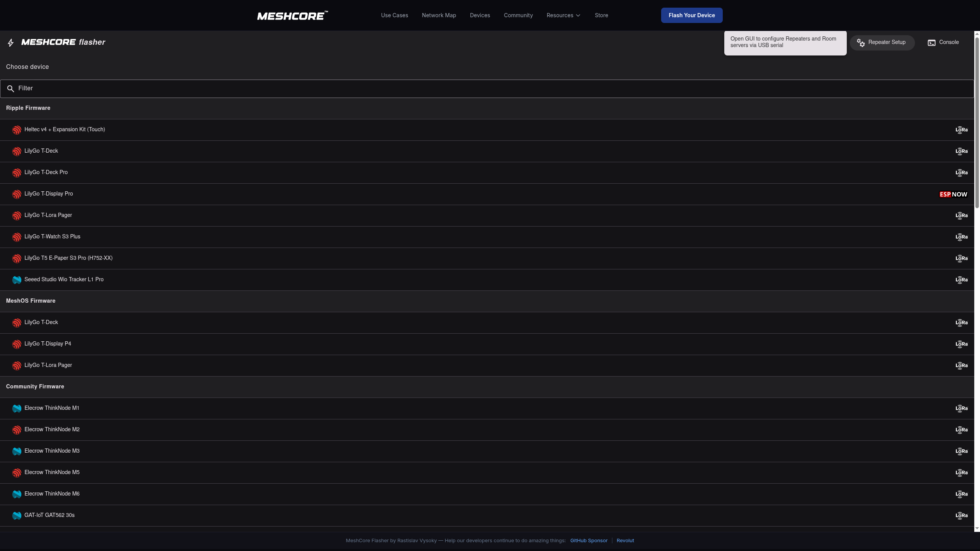
Task: Click the magnifier icon in Filter field
Action: [11, 89]
